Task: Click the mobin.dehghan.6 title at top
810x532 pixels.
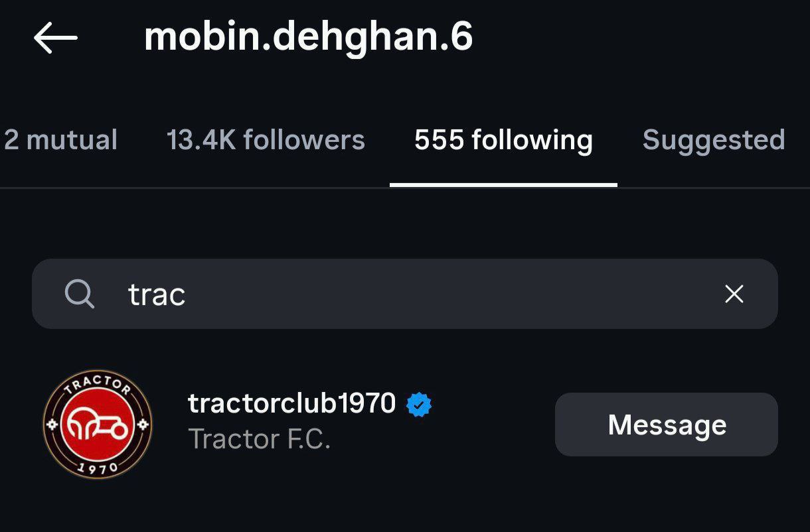Action: [309, 37]
